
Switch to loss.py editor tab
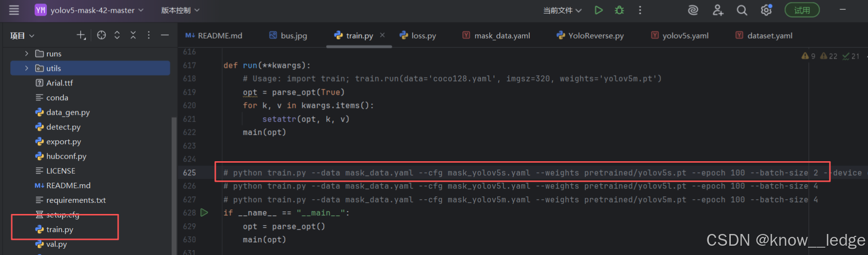click(x=418, y=36)
